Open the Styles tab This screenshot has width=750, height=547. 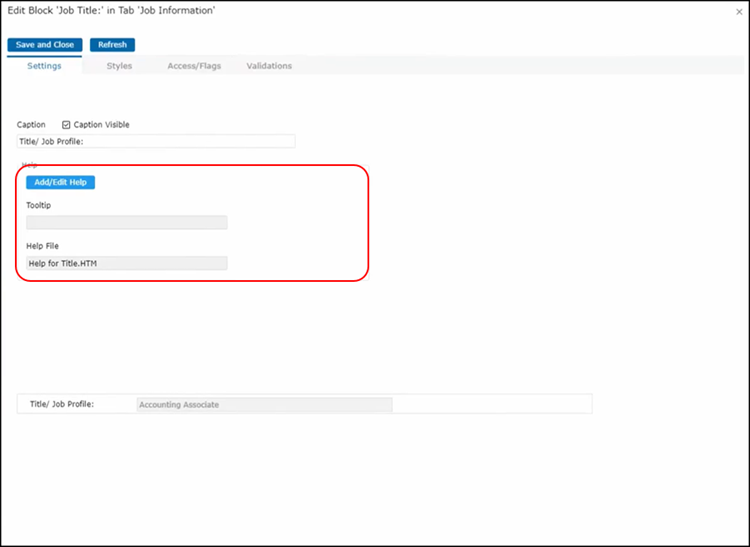[119, 66]
